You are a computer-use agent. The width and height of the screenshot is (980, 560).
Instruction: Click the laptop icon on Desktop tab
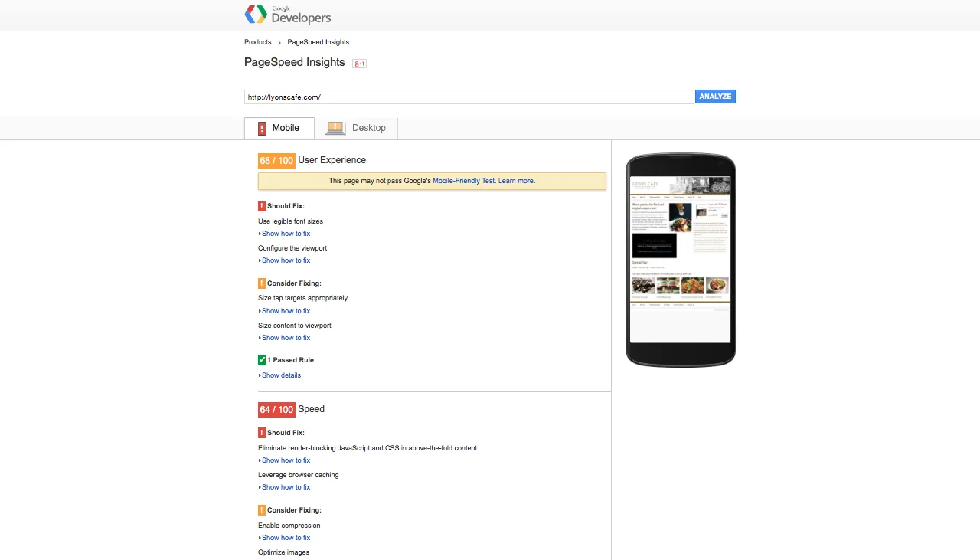pos(335,128)
